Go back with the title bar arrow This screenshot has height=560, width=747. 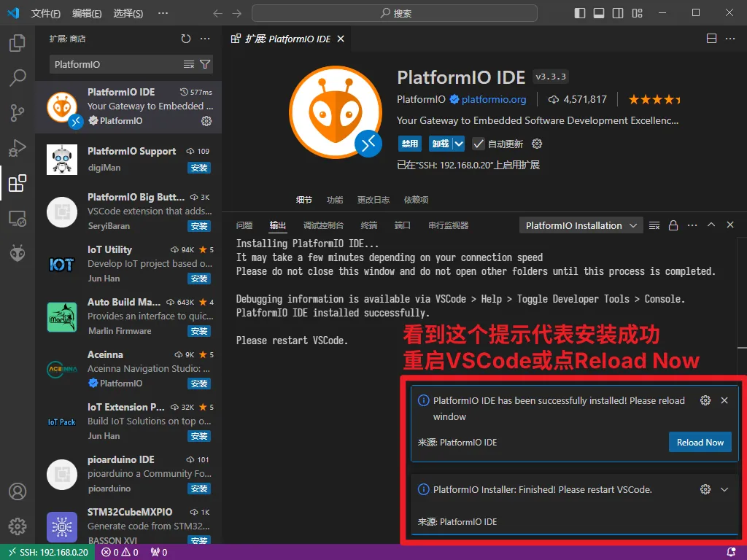(217, 13)
